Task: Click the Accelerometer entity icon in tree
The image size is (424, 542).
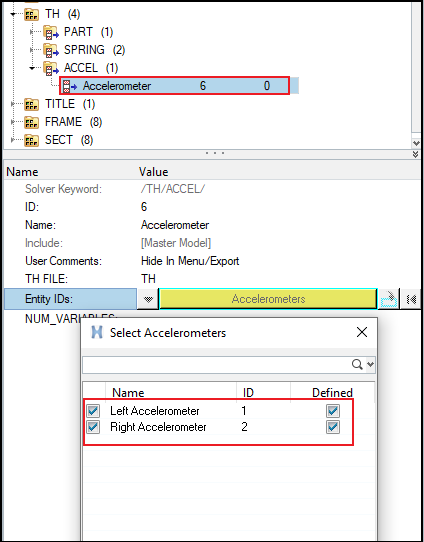Action: pyautogui.click(x=70, y=86)
